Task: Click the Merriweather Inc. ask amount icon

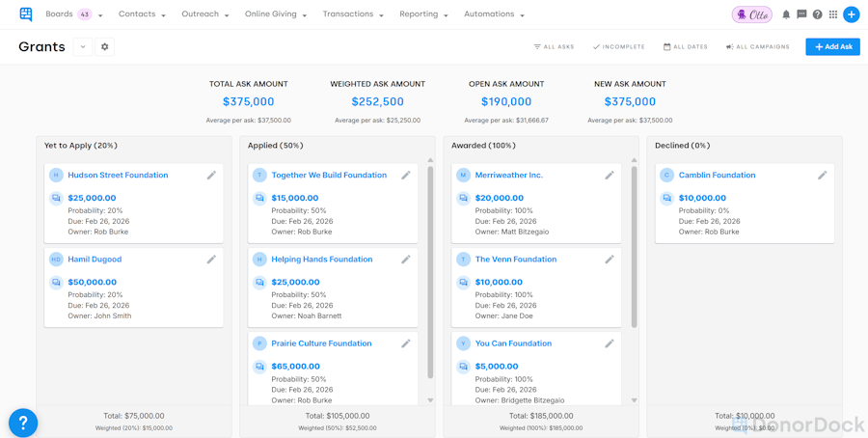Action: pos(463,198)
